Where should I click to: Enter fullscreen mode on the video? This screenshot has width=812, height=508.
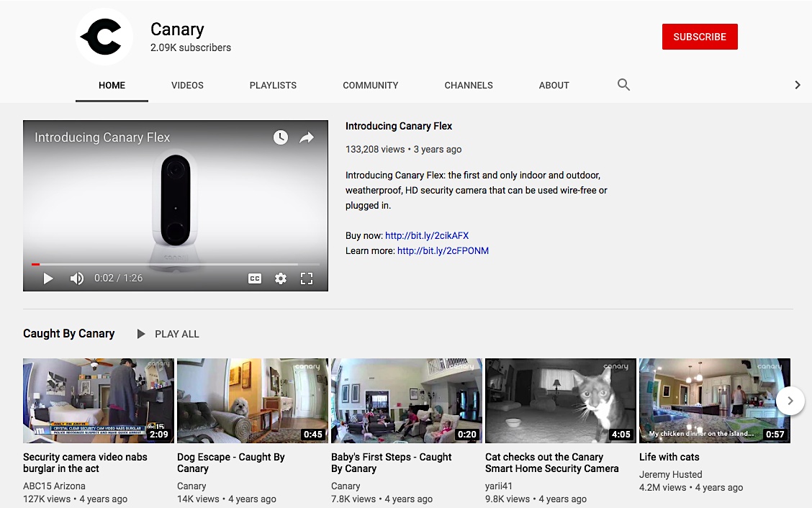307,278
